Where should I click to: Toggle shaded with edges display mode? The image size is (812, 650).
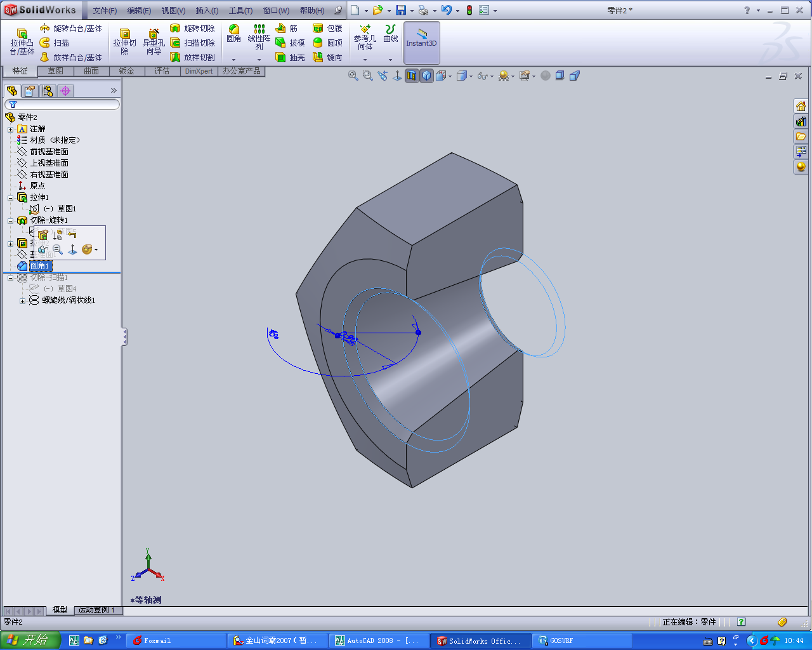point(427,76)
